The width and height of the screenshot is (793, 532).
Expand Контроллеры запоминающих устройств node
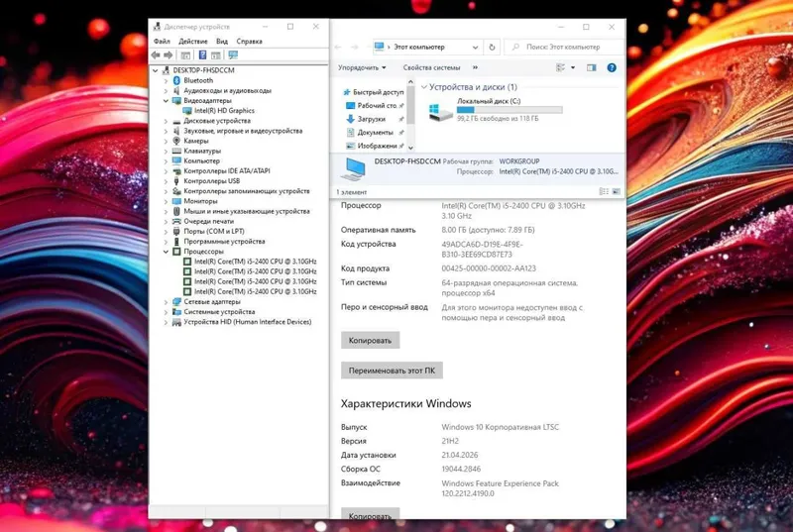(x=166, y=191)
